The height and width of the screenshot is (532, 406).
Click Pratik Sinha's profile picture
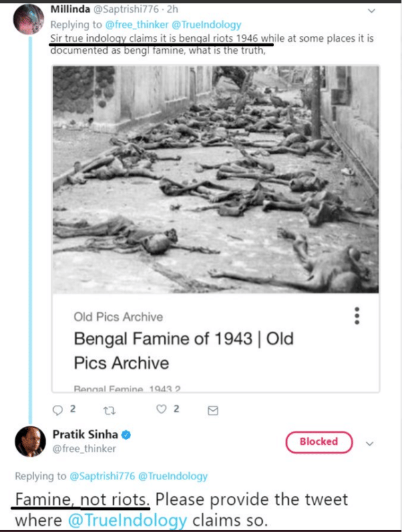pyautogui.click(x=31, y=441)
